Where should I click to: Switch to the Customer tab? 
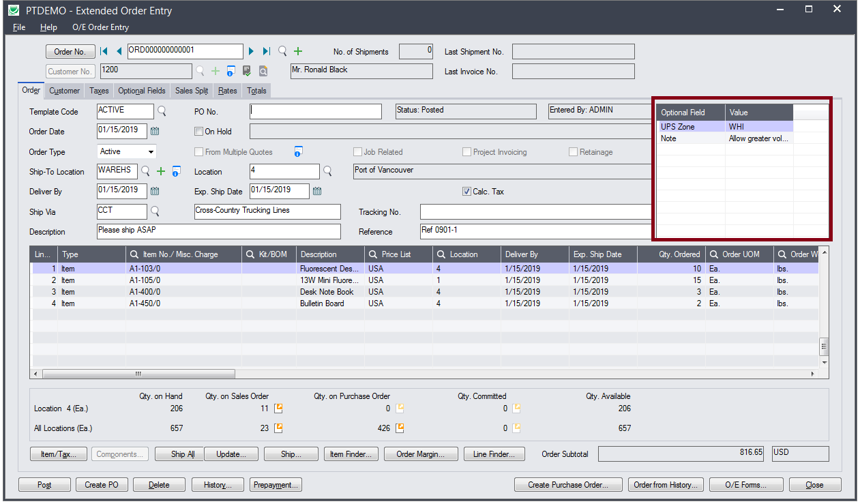click(65, 91)
